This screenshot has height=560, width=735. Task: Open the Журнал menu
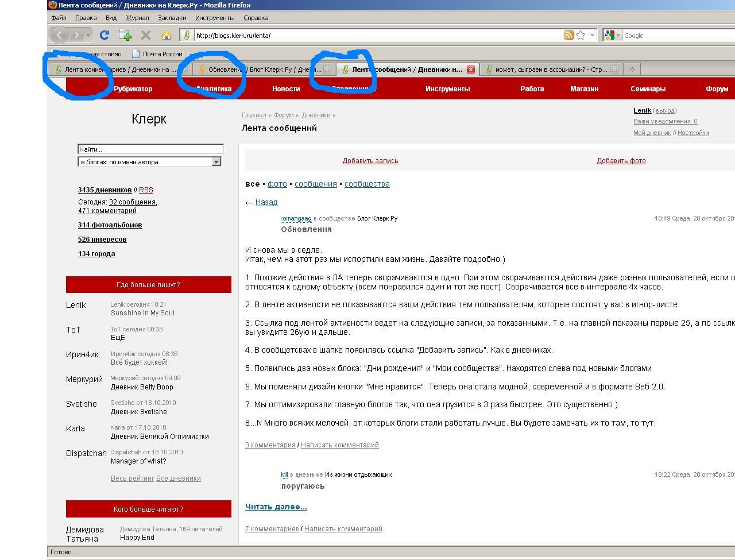point(137,18)
